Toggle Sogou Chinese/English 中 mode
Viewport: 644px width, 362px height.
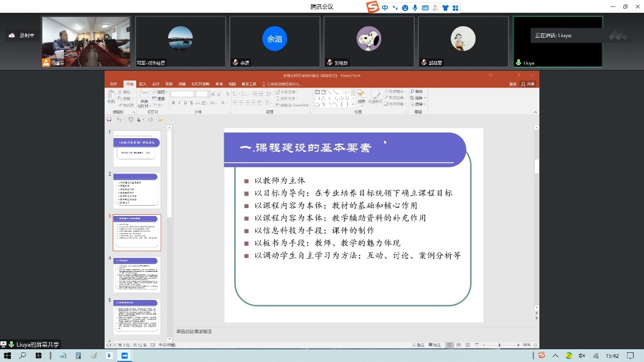[x=385, y=8]
